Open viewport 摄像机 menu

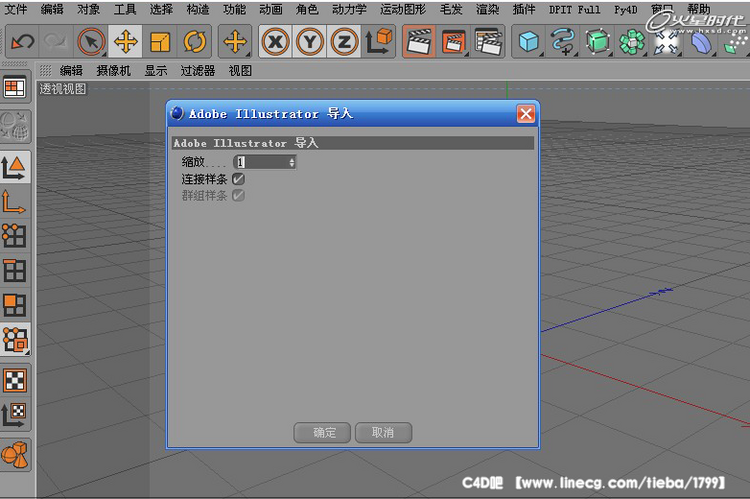point(113,71)
